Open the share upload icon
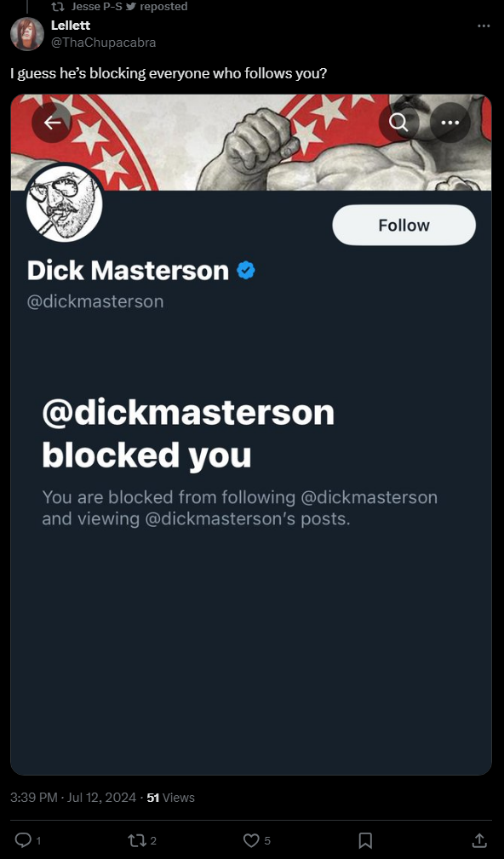Screen dimensions: 504x859 pos(478,839)
